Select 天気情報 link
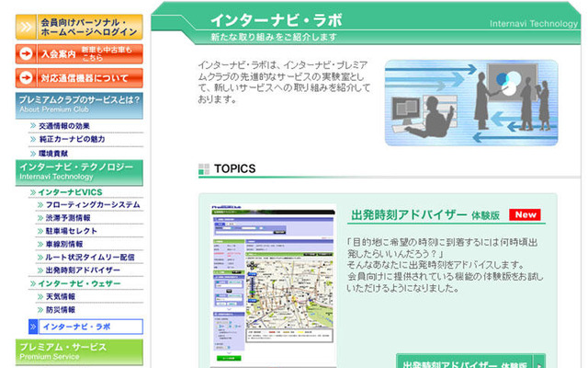This screenshot has width=588, height=368. pos(61,296)
